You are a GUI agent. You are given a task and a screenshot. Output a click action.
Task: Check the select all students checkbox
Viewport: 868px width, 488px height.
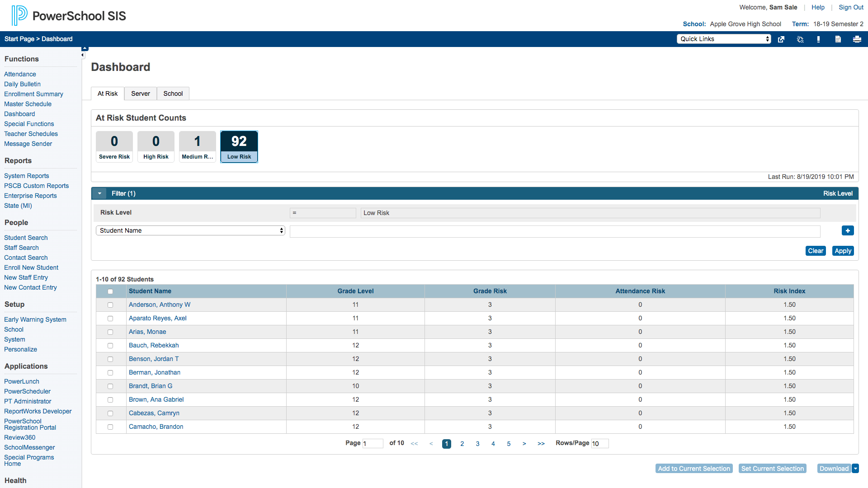[x=110, y=291]
